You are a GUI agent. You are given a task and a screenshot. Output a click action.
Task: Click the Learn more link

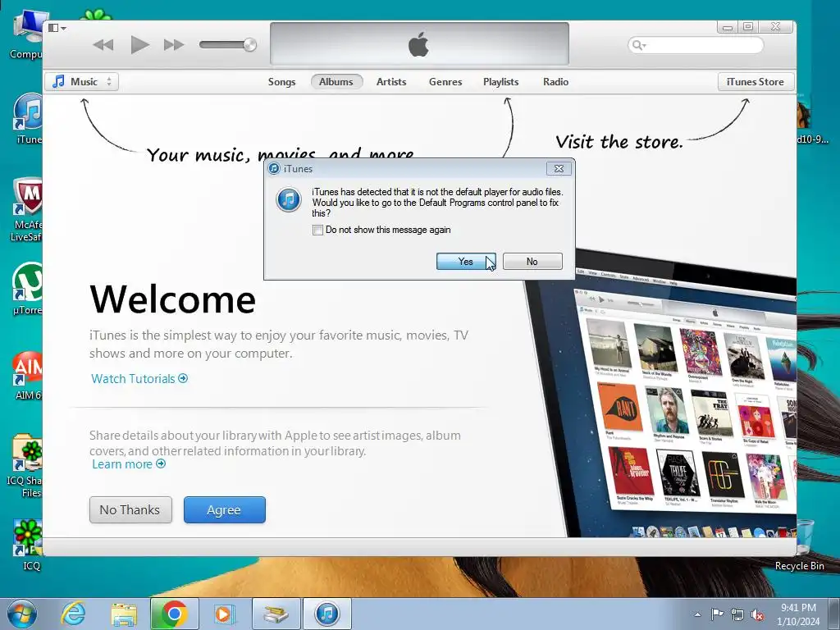pyautogui.click(x=129, y=464)
